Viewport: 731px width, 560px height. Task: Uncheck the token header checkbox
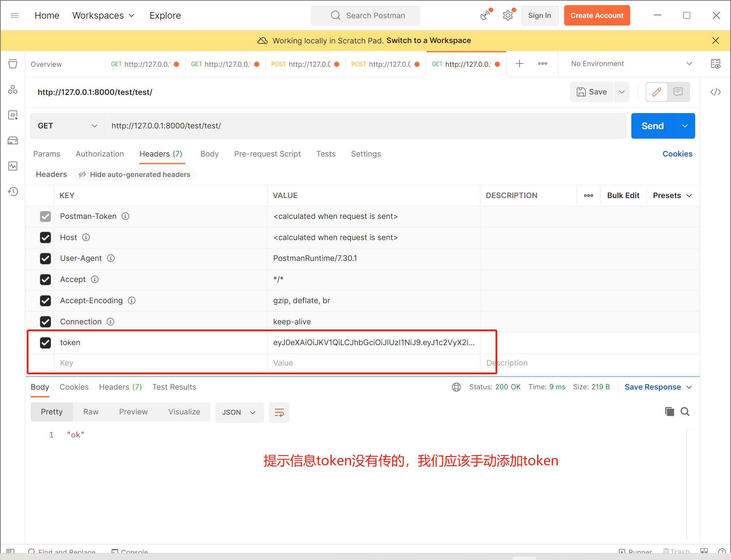click(45, 343)
